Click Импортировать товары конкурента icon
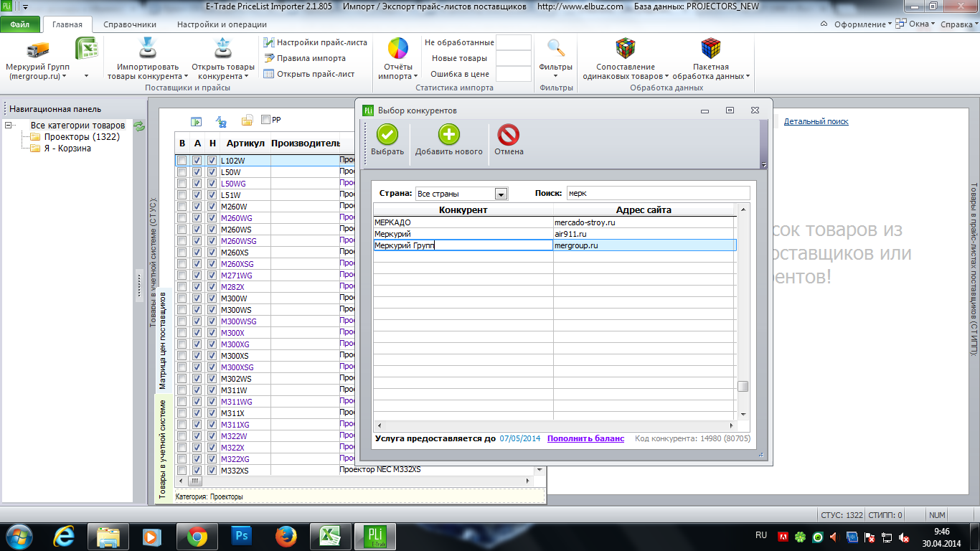 (147, 48)
